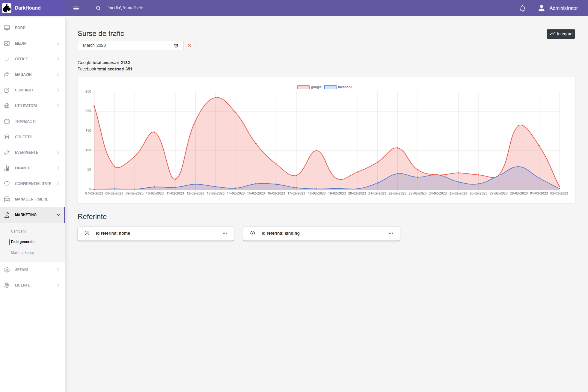This screenshot has height=392, width=588.
Task: Go to TRANZACTII in sidebar
Action: tap(26, 121)
